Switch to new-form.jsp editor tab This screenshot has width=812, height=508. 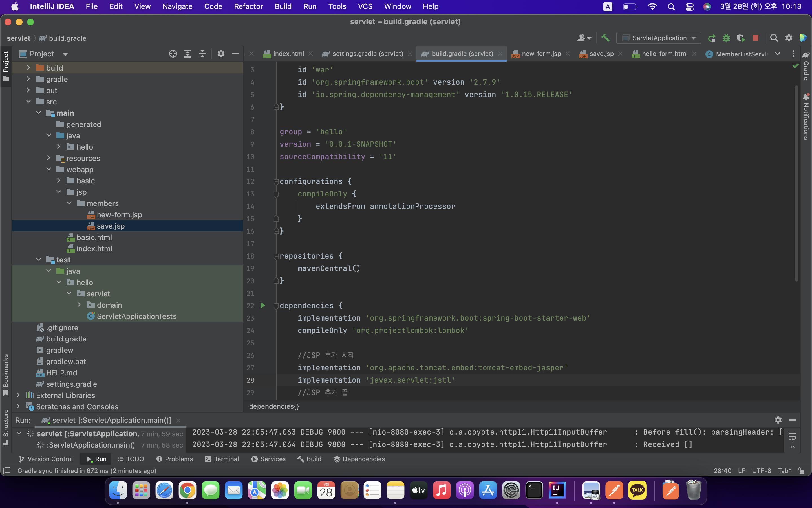pos(541,54)
